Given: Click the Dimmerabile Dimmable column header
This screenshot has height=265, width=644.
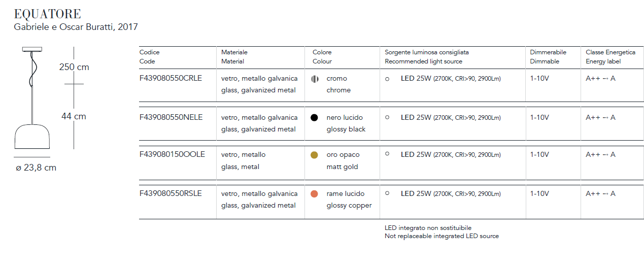Looking at the screenshot, I should click(x=548, y=57).
